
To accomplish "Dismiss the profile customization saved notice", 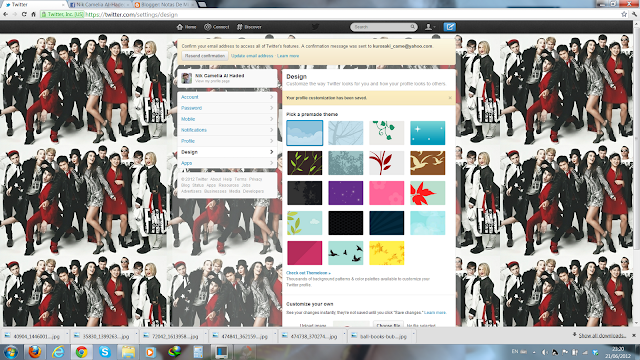I will pos(450,98).
